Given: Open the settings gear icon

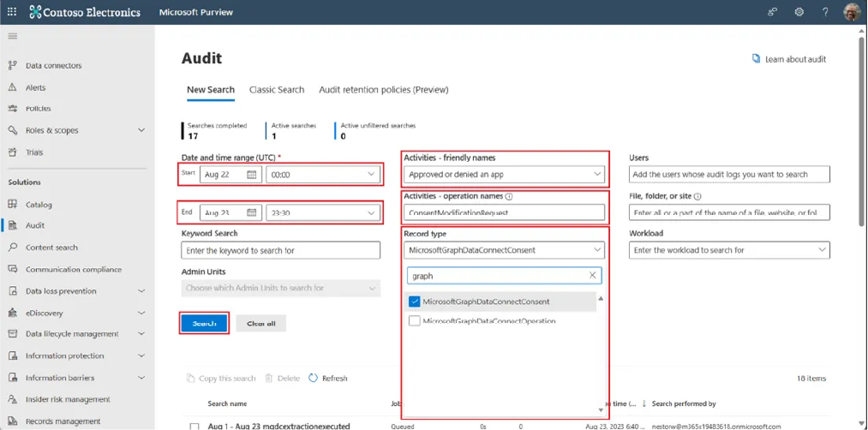Looking at the screenshot, I should pos(799,12).
